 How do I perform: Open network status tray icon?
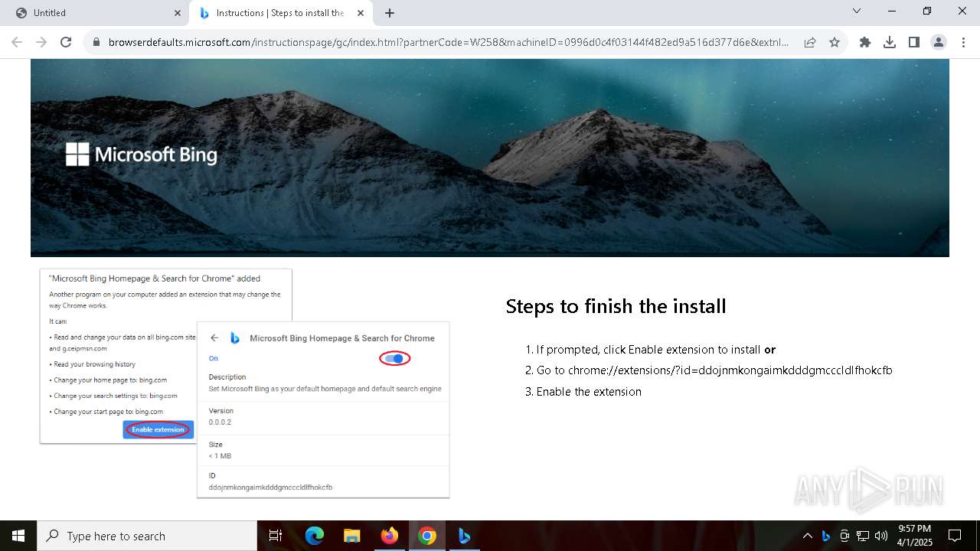863,536
